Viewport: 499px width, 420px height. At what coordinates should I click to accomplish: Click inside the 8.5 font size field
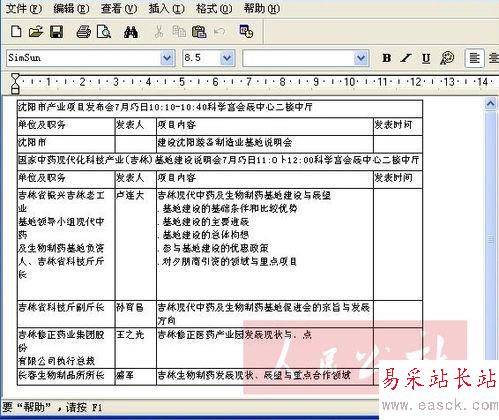202,58
